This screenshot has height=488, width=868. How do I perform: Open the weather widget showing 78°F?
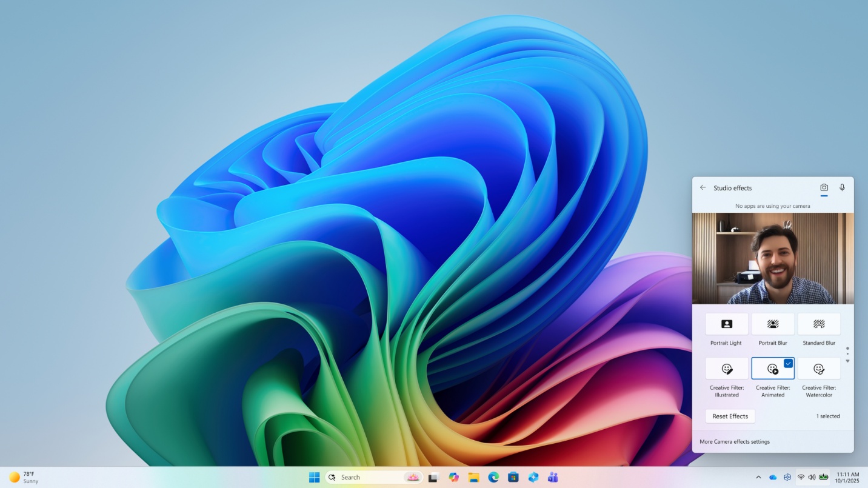coord(23,478)
